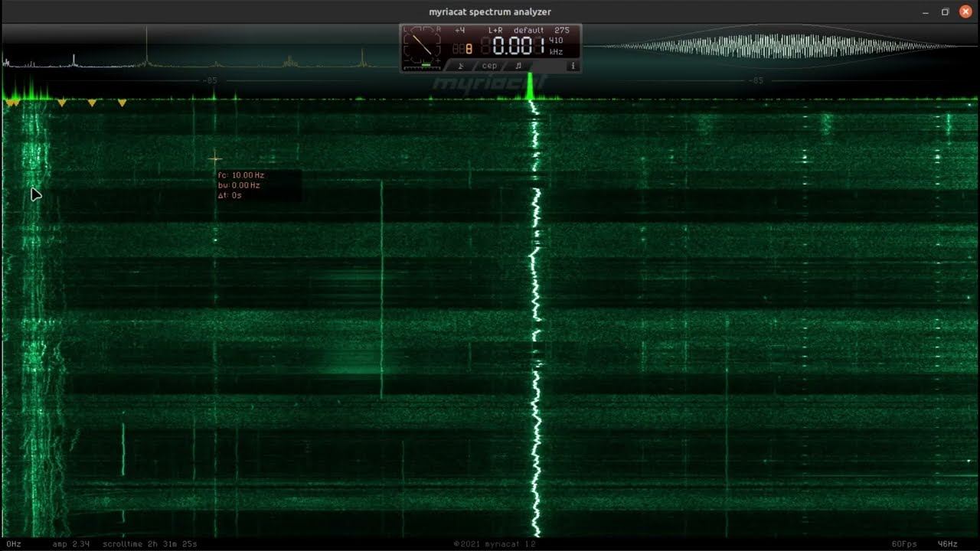Click the 410 secondary readout
This screenshot has height=551, width=980.
coord(556,41)
